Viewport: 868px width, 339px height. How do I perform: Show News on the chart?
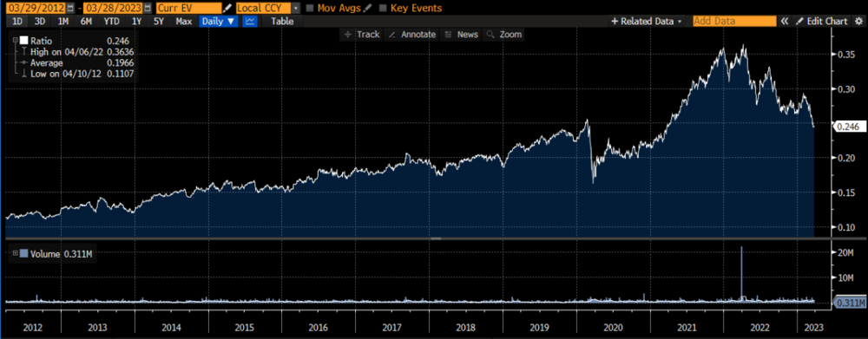pyautogui.click(x=462, y=35)
